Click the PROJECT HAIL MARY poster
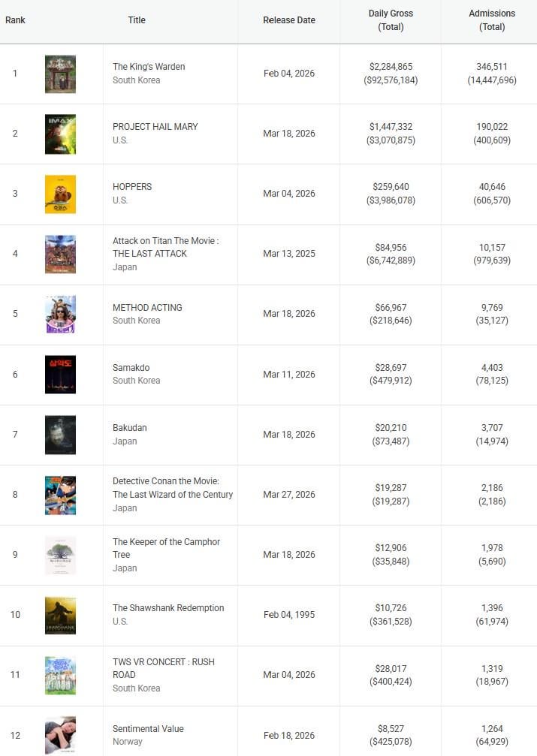The width and height of the screenshot is (537, 756). 60,134
